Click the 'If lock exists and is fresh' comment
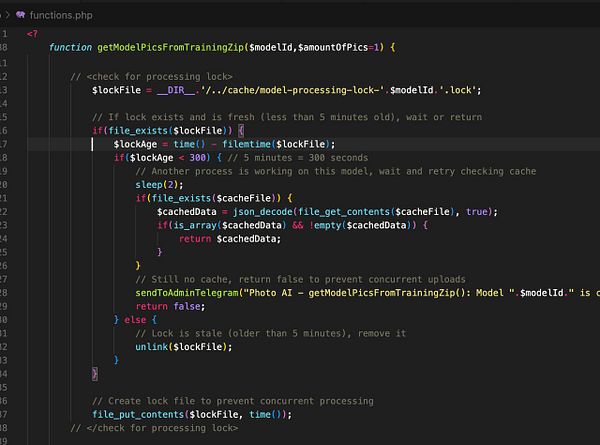This screenshot has height=445, width=600. tap(287, 117)
